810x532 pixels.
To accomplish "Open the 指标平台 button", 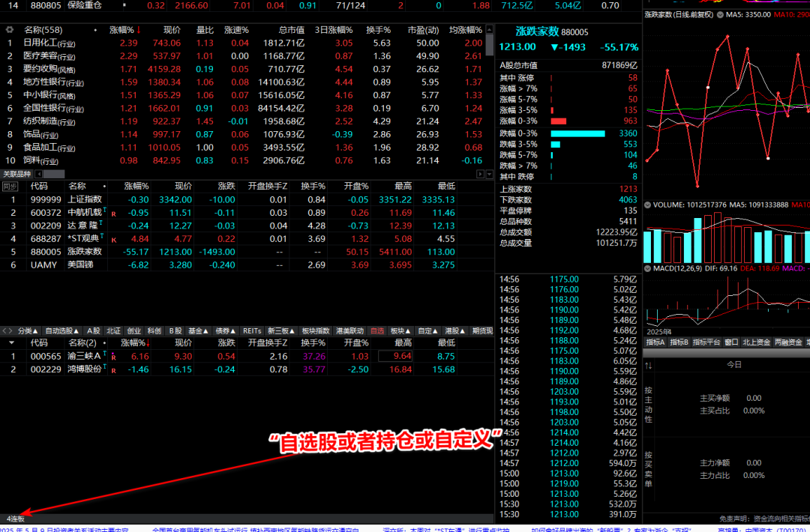I will coord(706,342).
